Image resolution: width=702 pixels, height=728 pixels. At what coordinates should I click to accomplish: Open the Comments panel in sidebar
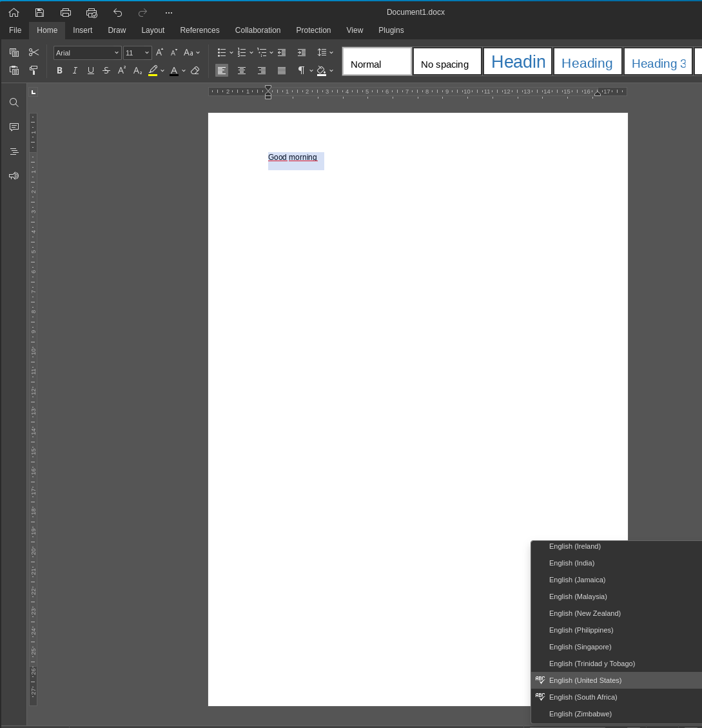click(14, 127)
